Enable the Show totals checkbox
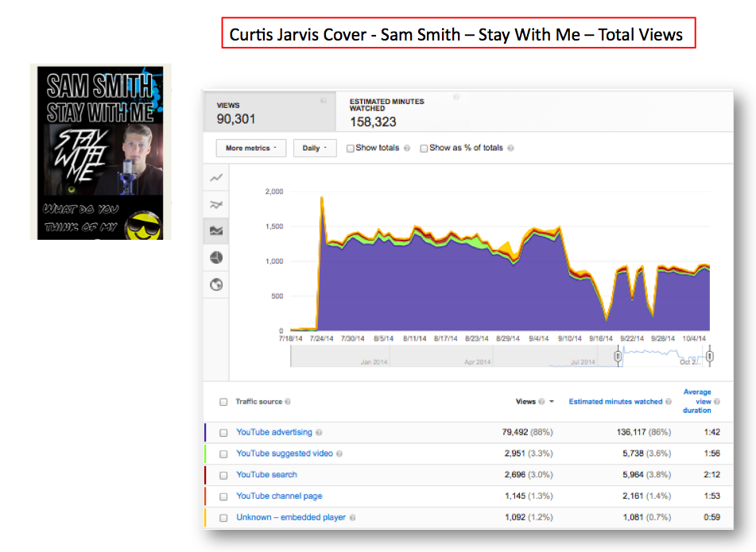The width and height of the screenshot is (756, 552). [351, 149]
